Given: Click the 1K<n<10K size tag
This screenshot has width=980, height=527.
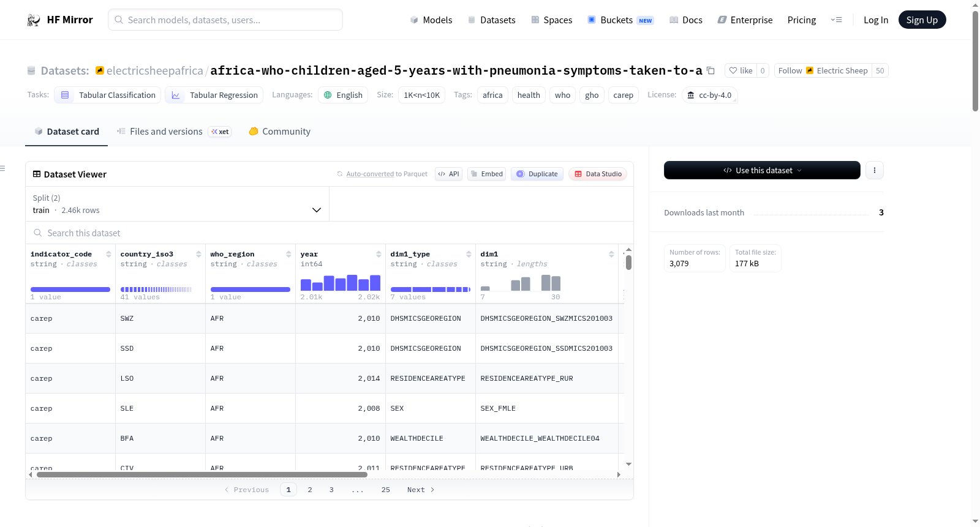Looking at the screenshot, I should [422, 95].
